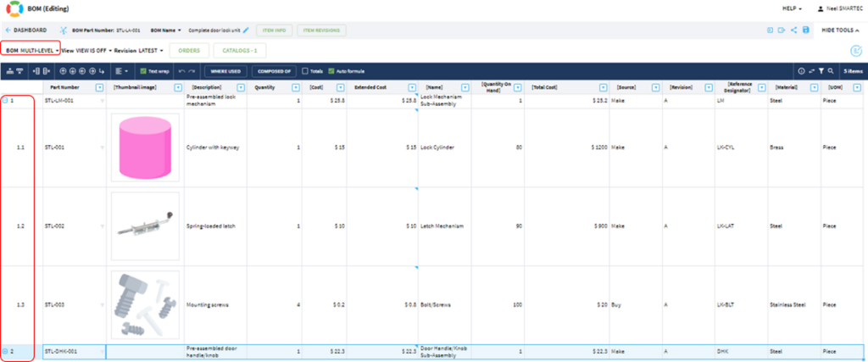Click the pencil icon to edit BOM name

click(x=246, y=30)
